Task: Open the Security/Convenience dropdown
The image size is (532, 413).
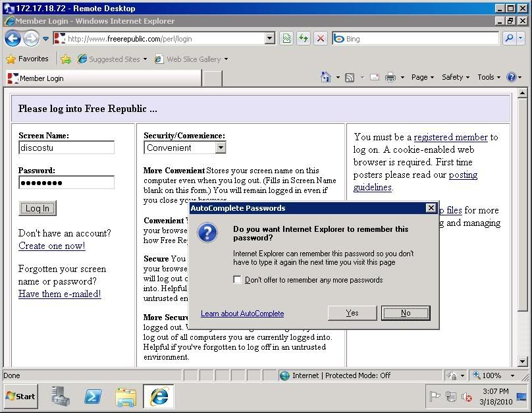Action: (185, 148)
